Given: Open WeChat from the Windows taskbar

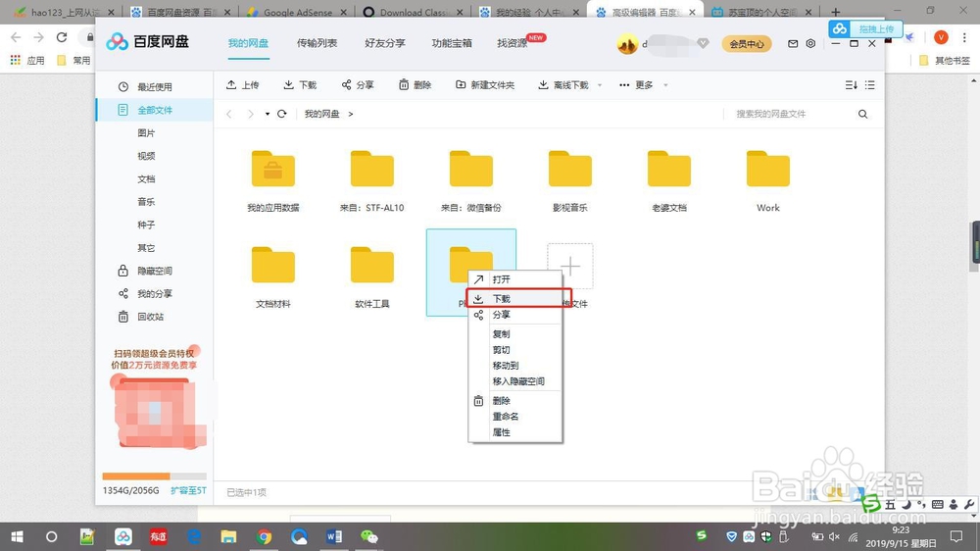Looking at the screenshot, I should coord(368,536).
